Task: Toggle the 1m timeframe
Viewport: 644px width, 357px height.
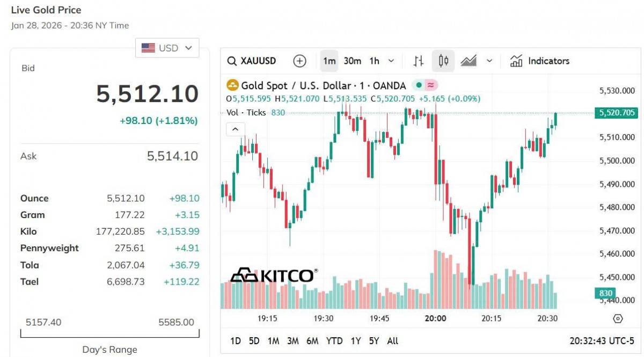Action: [329, 61]
